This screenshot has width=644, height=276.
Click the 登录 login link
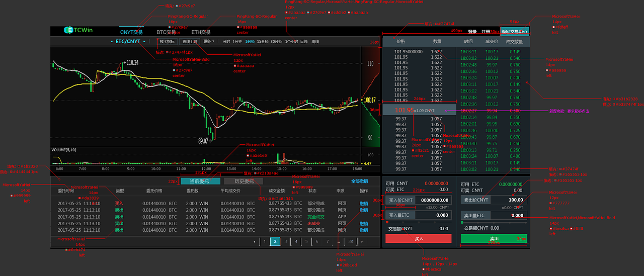click(472, 31)
